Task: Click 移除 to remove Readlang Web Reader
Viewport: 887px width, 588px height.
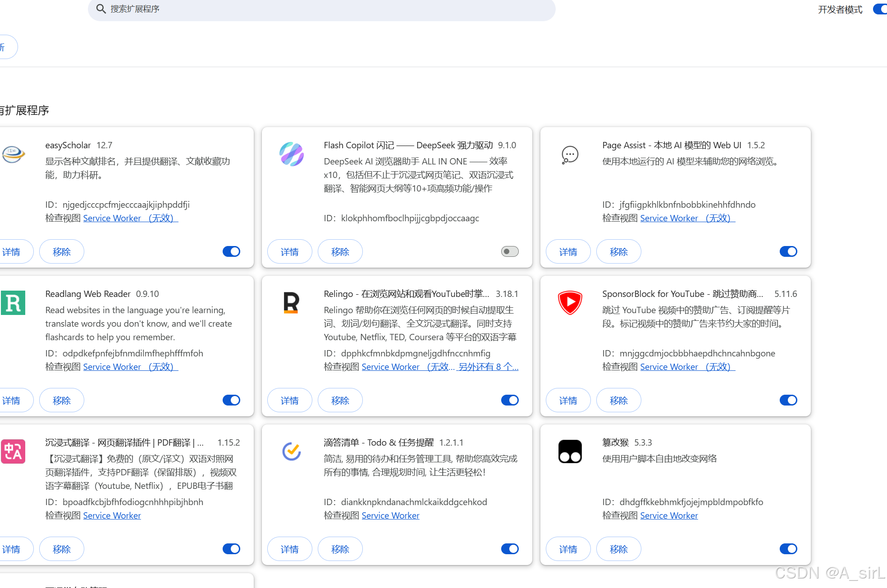Action: pos(61,400)
